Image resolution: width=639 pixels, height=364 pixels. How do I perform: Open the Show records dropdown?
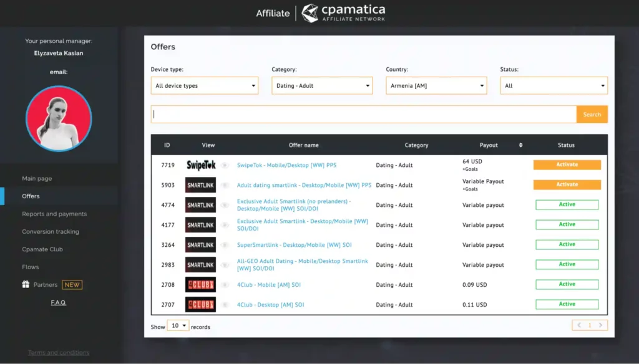(x=178, y=325)
